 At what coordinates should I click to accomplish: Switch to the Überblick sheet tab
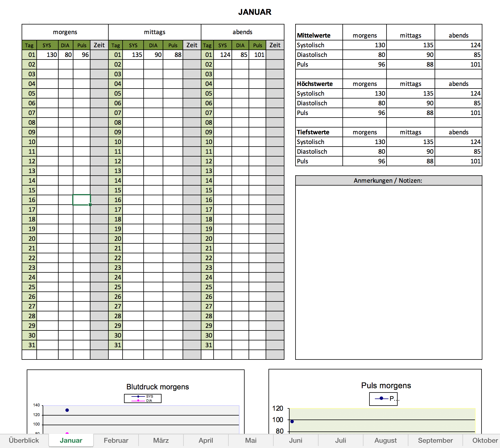24,440
